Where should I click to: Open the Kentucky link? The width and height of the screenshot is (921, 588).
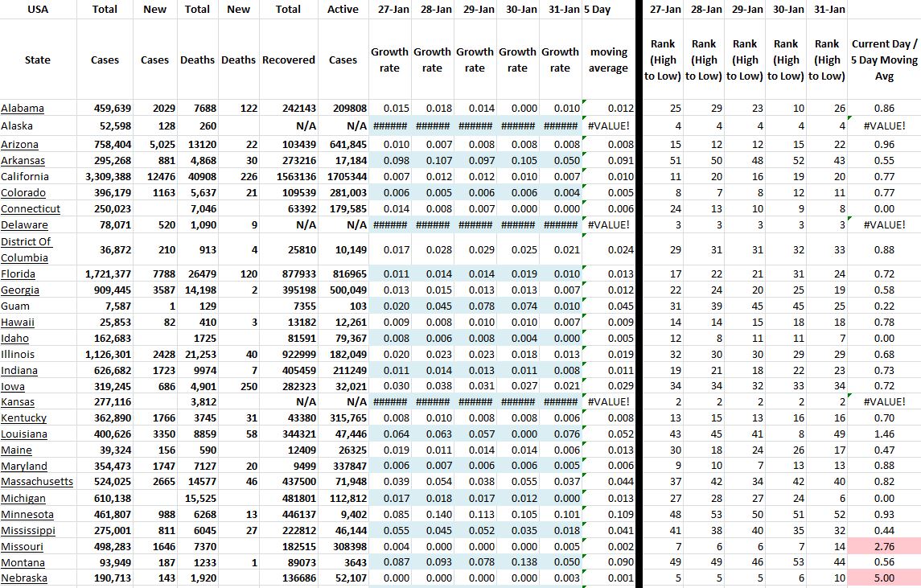23,418
